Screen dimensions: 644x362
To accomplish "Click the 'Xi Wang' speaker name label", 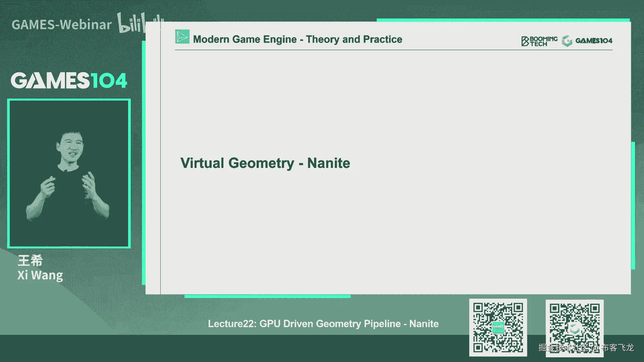I will coord(40,275).
